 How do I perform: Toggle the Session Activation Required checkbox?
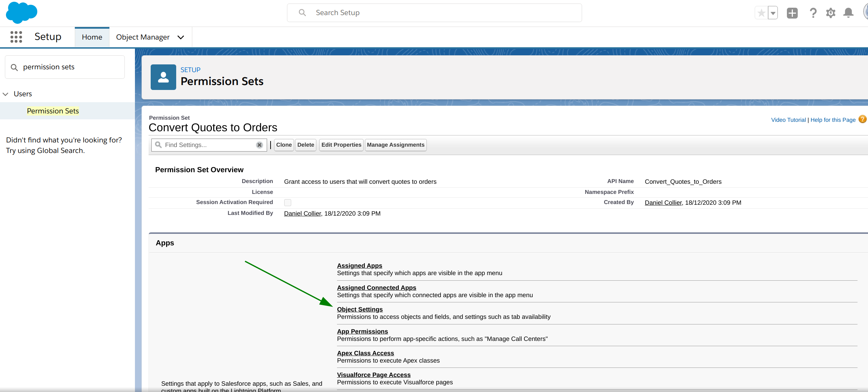coord(287,203)
